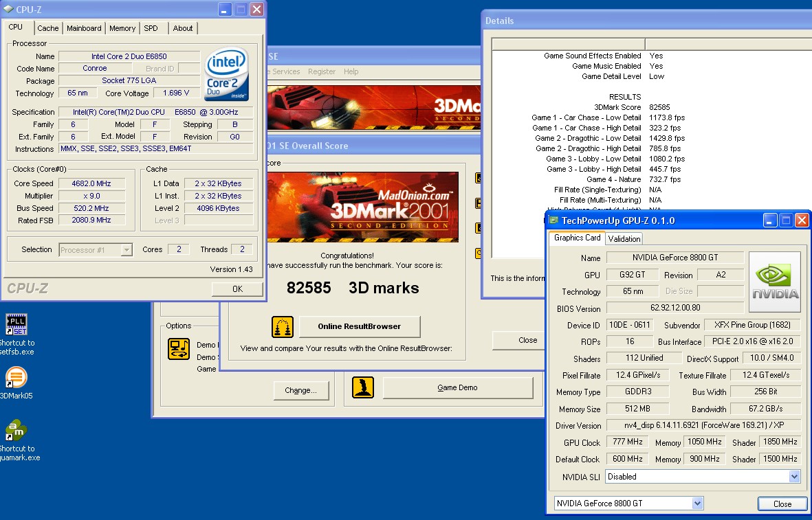This screenshot has height=520, width=812.
Task: Click the Close button in GPU-Z
Action: pos(782,504)
